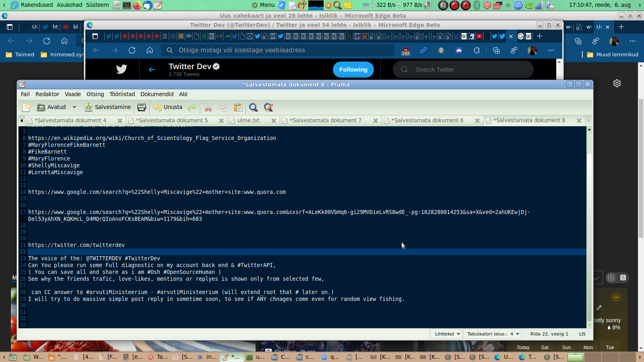Click the page settings gear in back Edge
This screenshot has width=644, height=362.
(x=617, y=83)
